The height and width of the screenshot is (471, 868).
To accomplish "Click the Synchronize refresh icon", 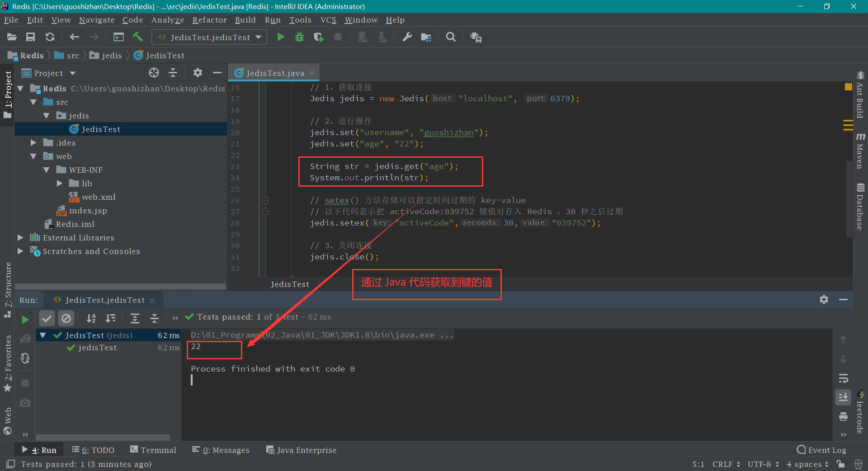I will (50, 37).
